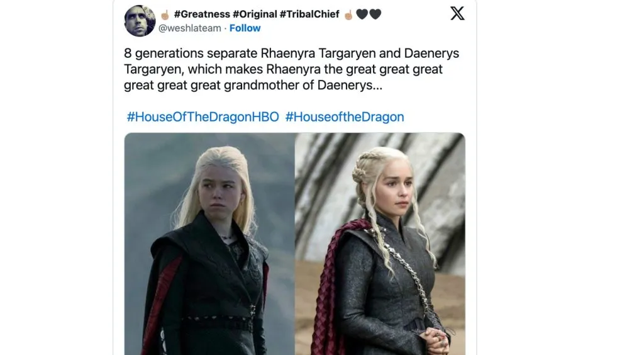Open the #HouseoftheDragon hashtag
Screen dimensions: 644x355
[345, 116]
